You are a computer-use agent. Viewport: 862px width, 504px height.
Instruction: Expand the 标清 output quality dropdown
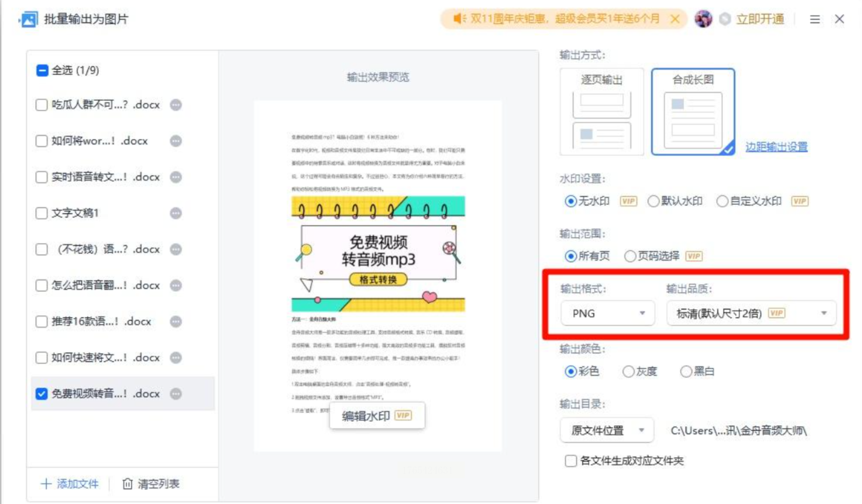tap(751, 313)
